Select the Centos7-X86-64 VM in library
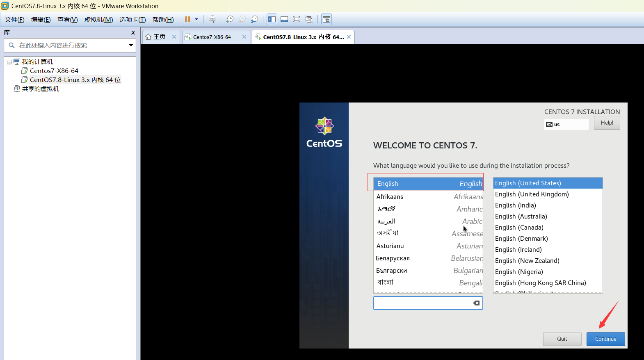 [54, 71]
